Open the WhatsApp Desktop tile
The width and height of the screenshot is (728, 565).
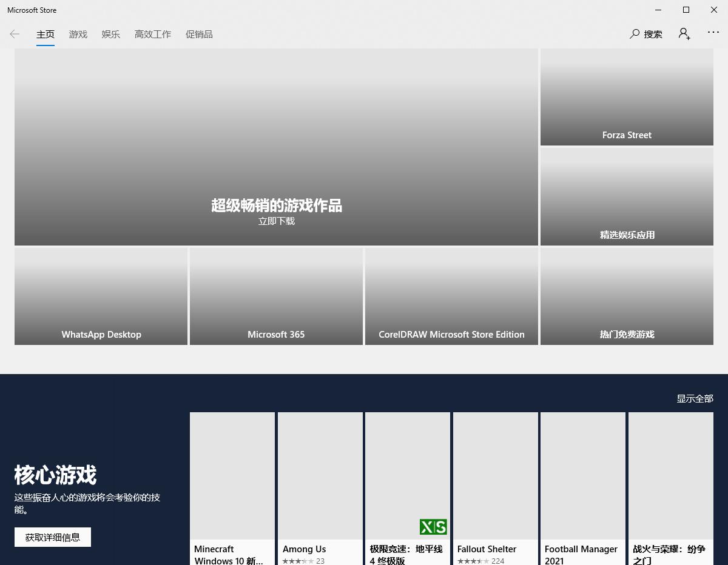(x=101, y=296)
